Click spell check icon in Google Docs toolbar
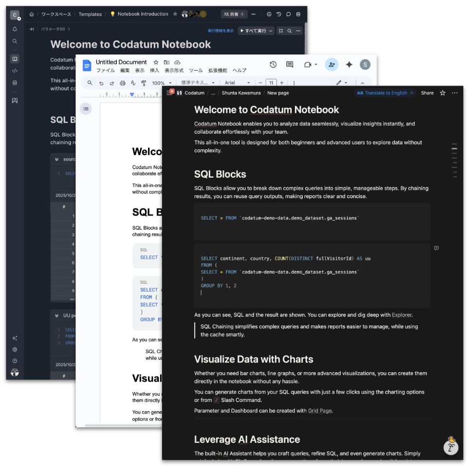 click(133, 83)
